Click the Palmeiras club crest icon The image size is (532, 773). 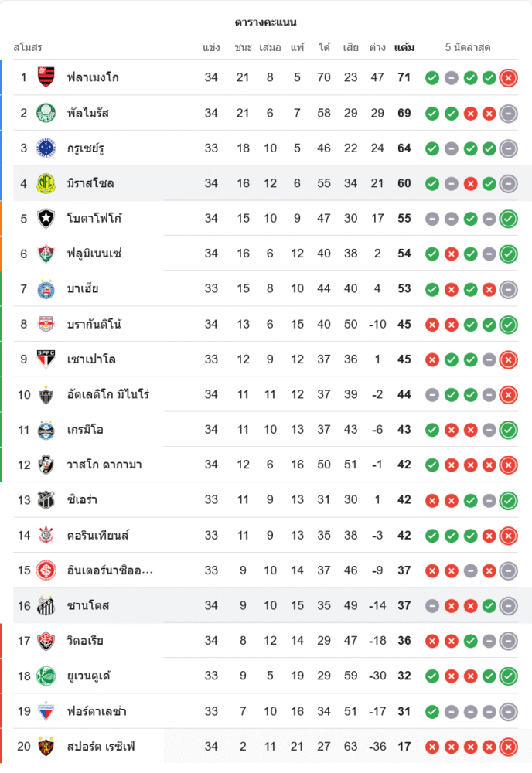(46, 113)
